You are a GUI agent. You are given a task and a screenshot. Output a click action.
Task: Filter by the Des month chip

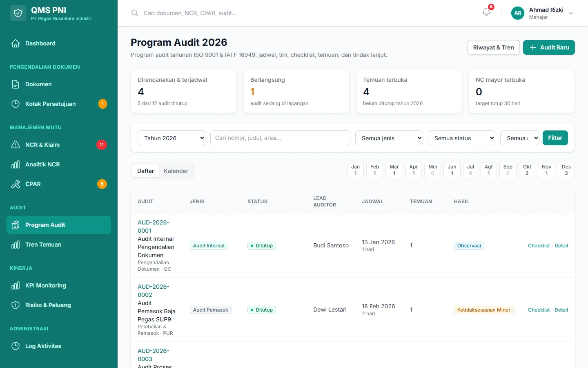click(566, 170)
